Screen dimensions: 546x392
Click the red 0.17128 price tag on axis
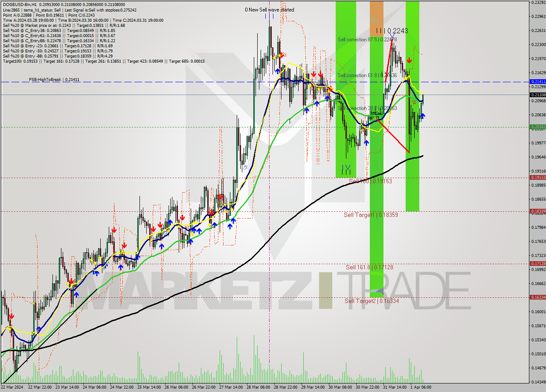(537, 263)
